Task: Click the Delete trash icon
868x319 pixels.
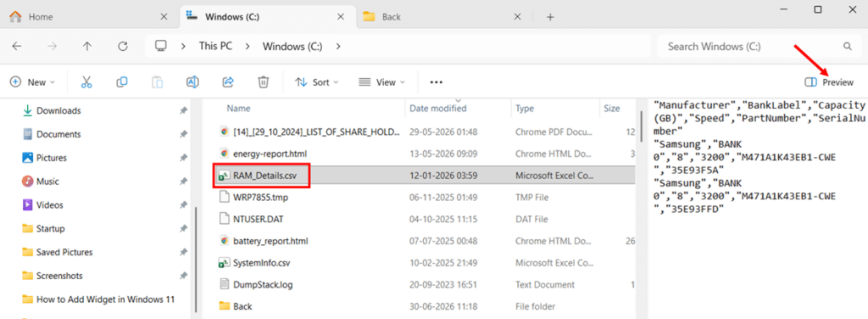Action: [x=264, y=82]
